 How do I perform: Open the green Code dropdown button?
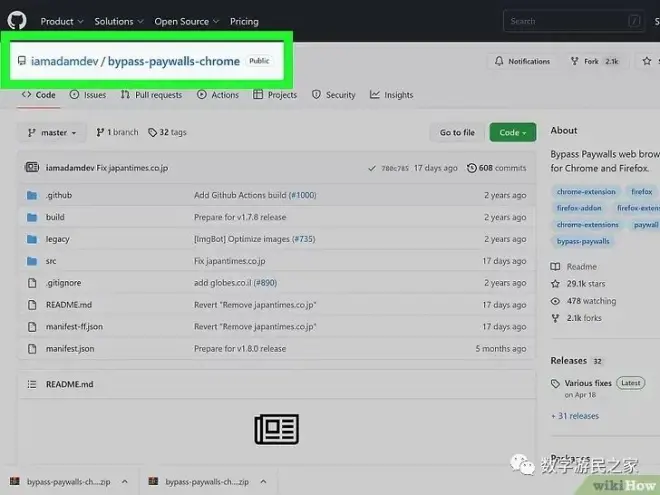513,133
